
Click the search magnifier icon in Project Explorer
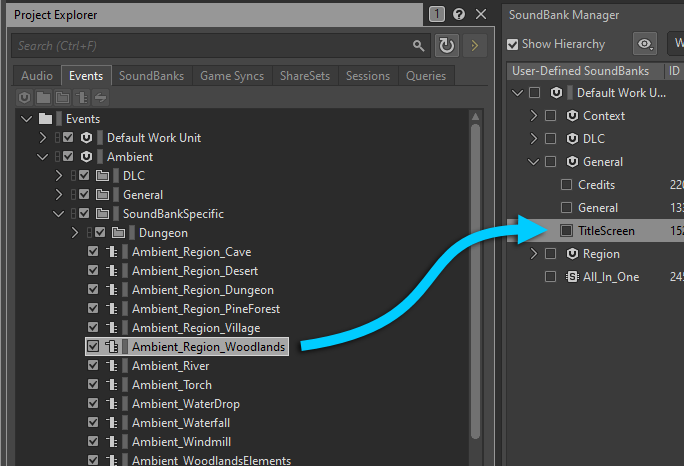pyautogui.click(x=419, y=46)
